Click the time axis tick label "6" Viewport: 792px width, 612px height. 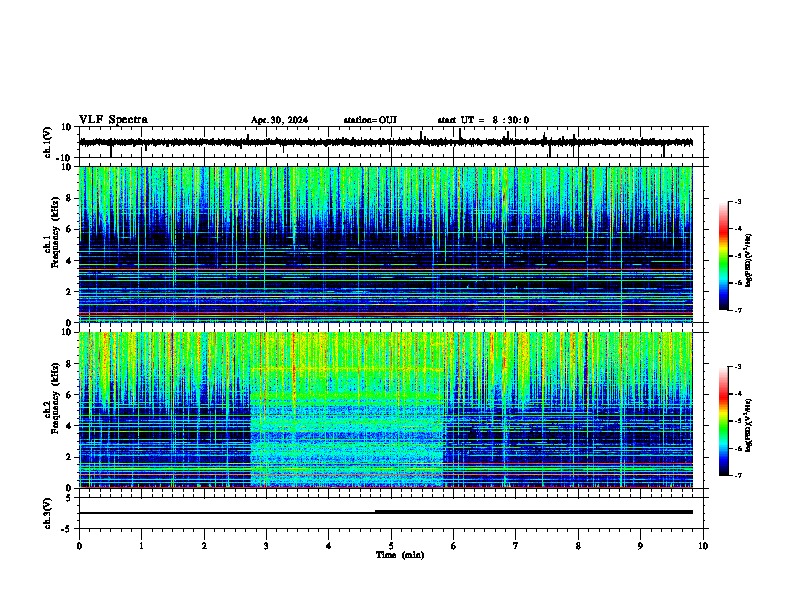tap(454, 546)
